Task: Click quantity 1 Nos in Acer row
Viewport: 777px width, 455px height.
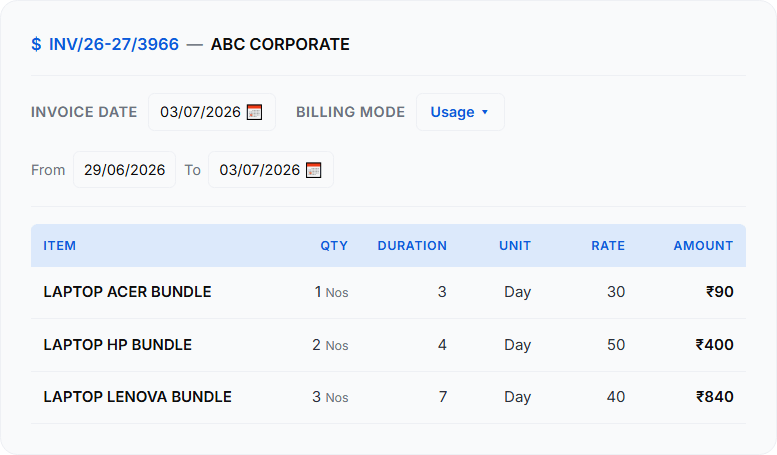Action: pyautogui.click(x=332, y=292)
